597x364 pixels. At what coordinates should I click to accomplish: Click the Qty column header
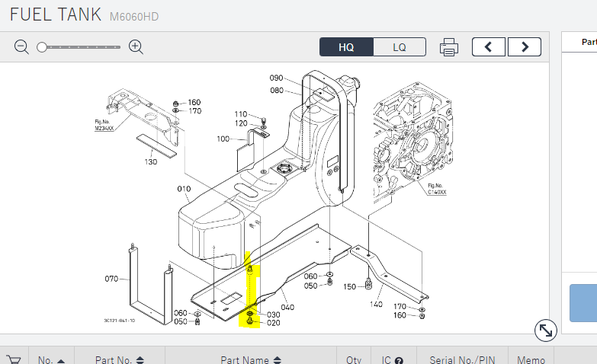pos(354,360)
